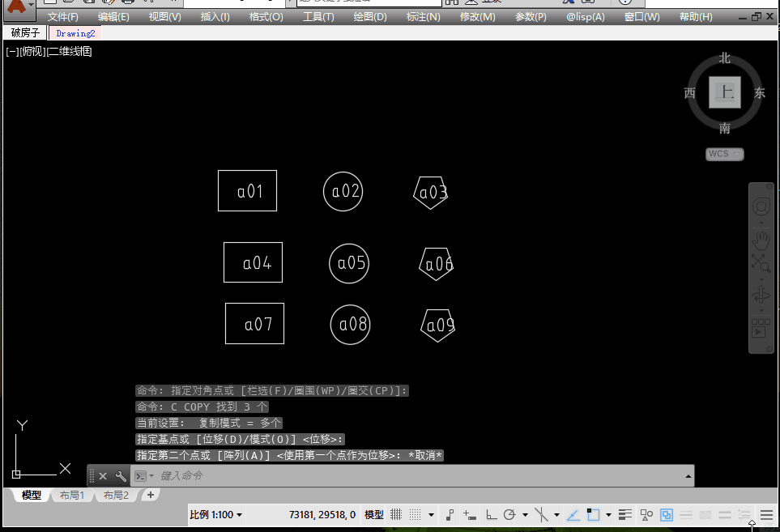The width and height of the screenshot is (780, 532).
Task: Click the plus button to add layout
Action: click(x=151, y=495)
